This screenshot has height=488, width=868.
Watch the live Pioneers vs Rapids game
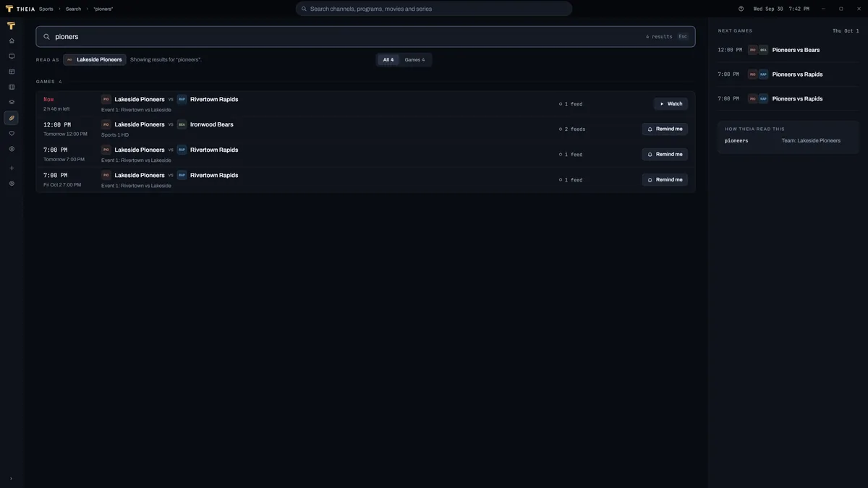671,104
